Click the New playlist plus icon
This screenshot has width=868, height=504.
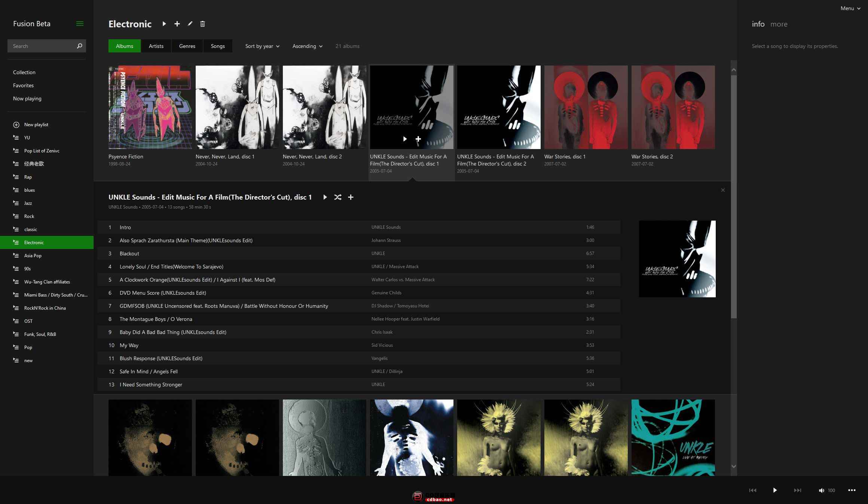[x=16, y=125]
